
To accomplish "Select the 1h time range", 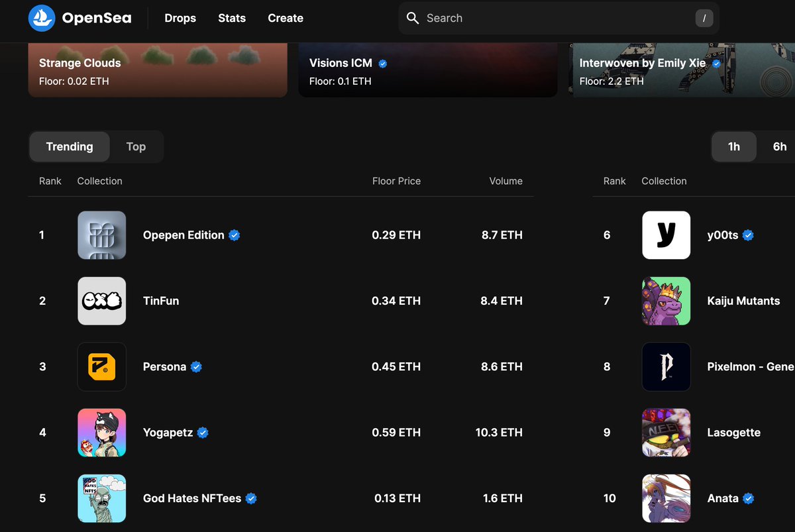I will point(734,146).
